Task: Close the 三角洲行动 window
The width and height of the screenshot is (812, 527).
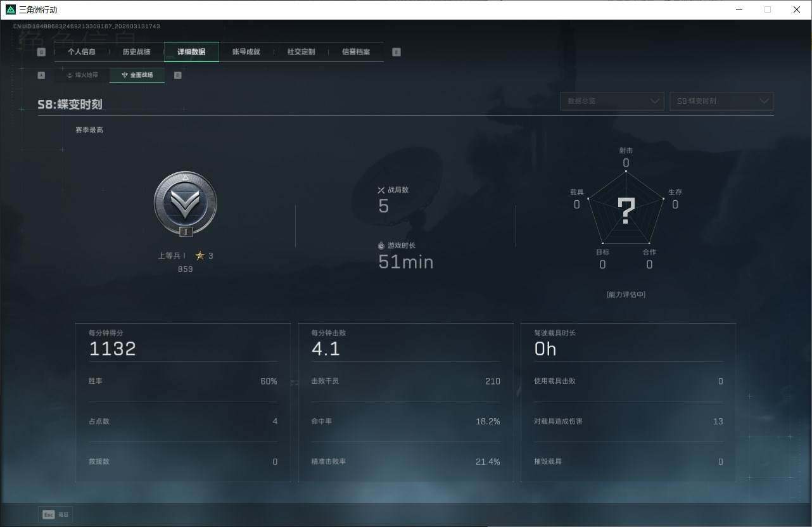Action: point(797,10)
